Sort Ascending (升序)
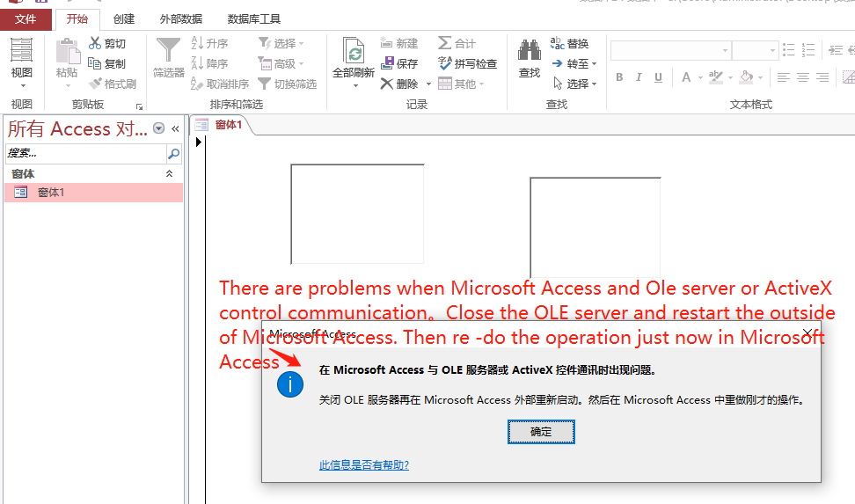 209,43
